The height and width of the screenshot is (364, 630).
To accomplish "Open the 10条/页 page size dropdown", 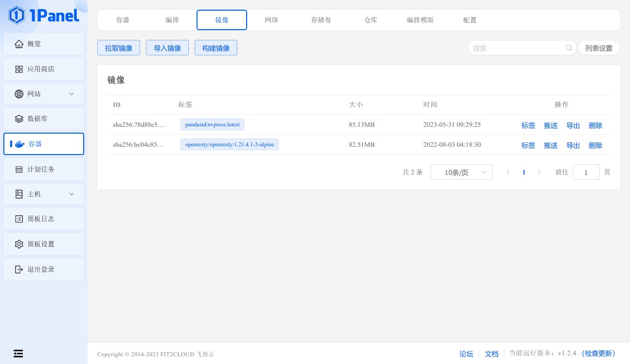I will [462, 172].
